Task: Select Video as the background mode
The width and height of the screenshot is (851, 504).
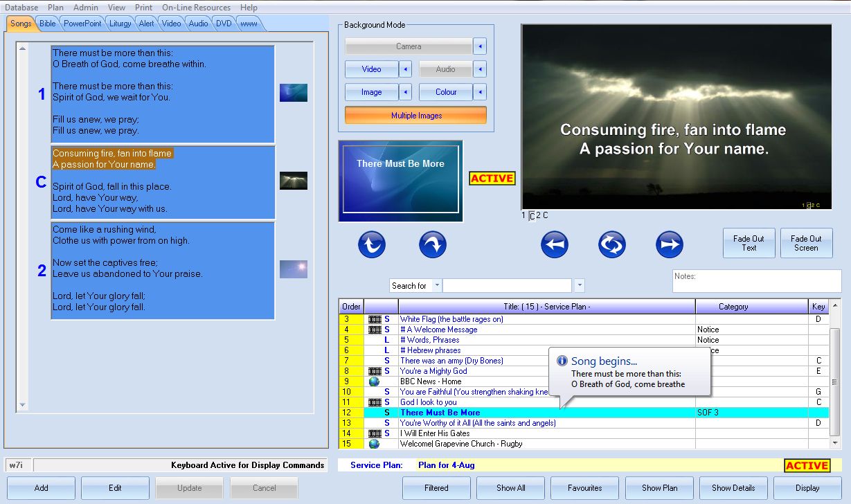Action: pyautogui.click(x=373, y=69)
